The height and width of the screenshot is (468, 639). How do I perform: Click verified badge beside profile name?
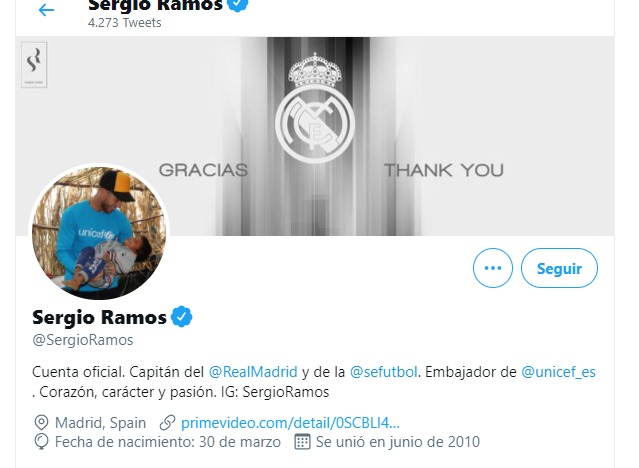coord(182,317)
